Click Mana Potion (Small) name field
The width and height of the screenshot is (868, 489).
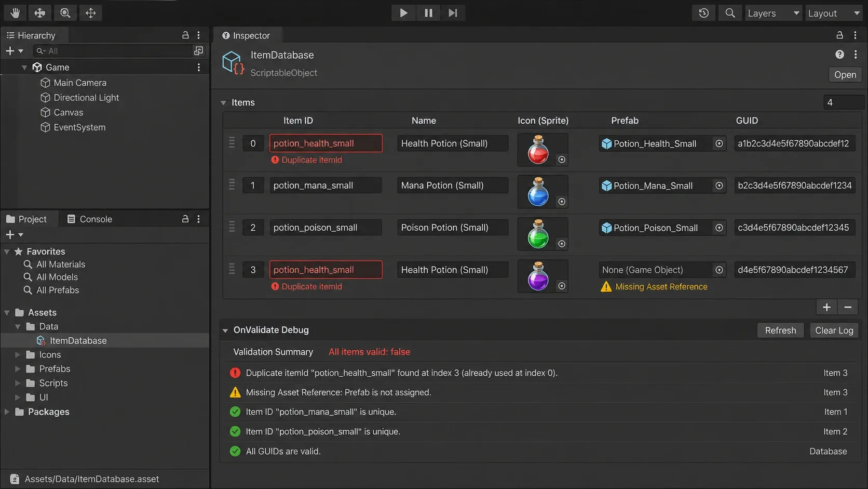pyautogui.click(x=453, y=186)
